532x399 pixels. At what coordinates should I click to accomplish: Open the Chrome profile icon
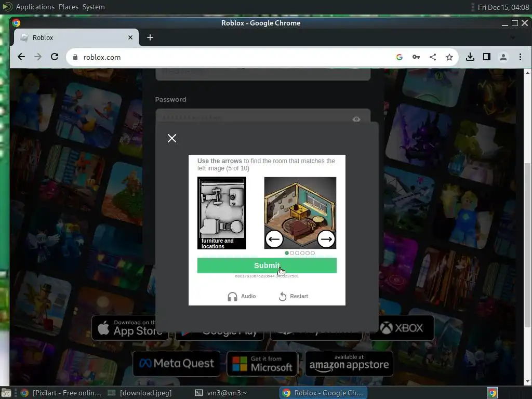[x=503, y=57]
